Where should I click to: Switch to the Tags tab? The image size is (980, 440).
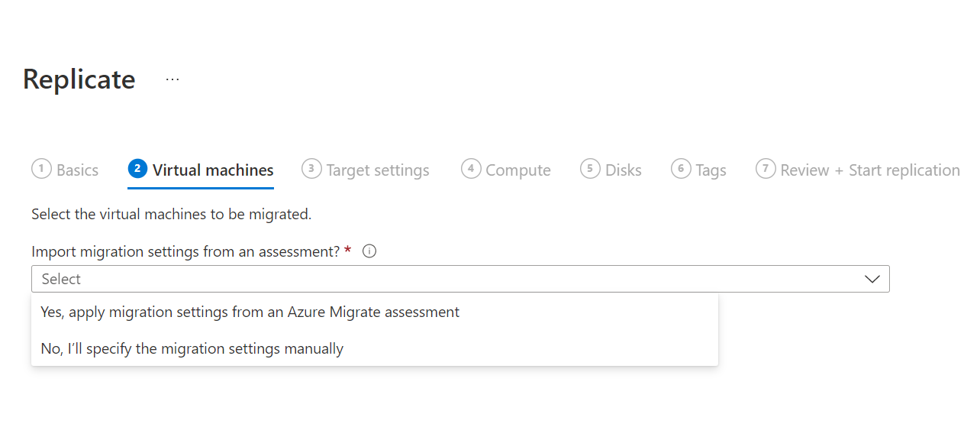(711, 169)
